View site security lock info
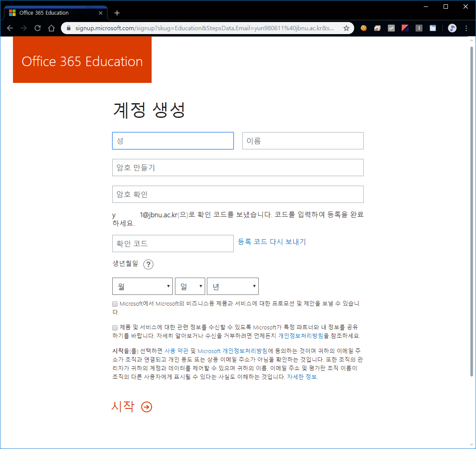 tap(69, 28)
